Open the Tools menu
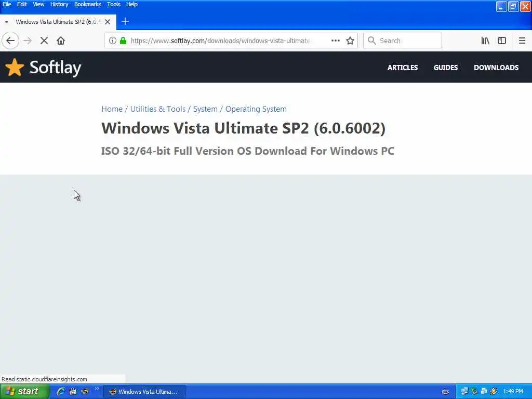 [114, 4]
